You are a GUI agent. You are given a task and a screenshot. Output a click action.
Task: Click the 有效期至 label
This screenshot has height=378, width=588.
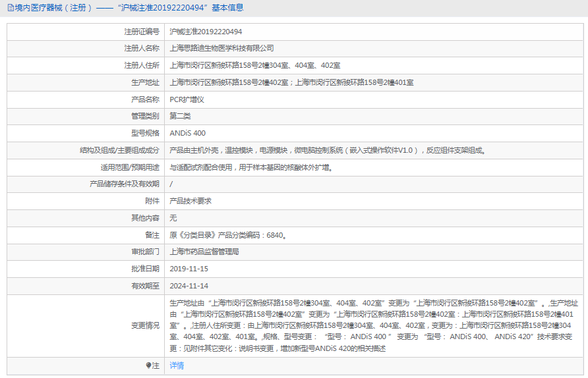click(145, 286)
